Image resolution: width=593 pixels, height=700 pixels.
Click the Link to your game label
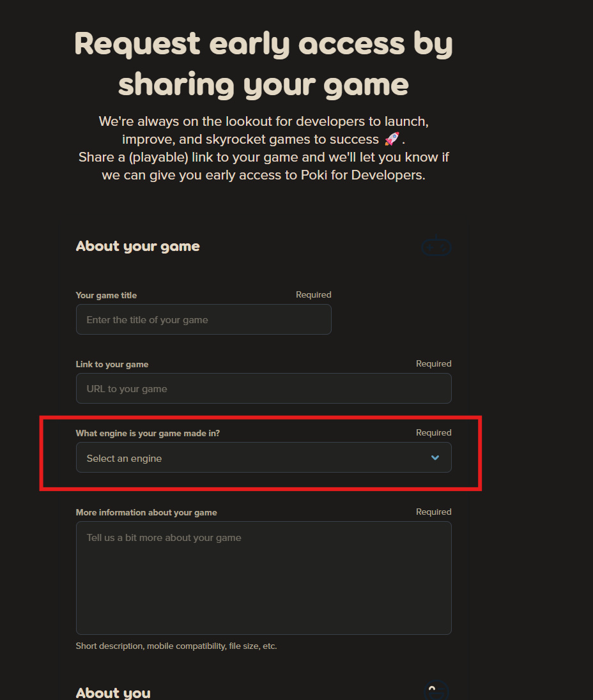click(112, 364)
